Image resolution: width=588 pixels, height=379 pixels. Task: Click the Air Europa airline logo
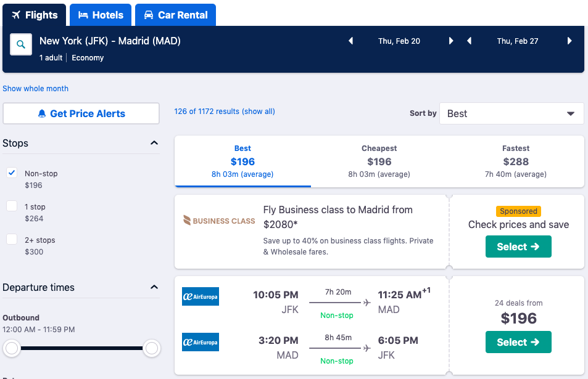(200, 296)
